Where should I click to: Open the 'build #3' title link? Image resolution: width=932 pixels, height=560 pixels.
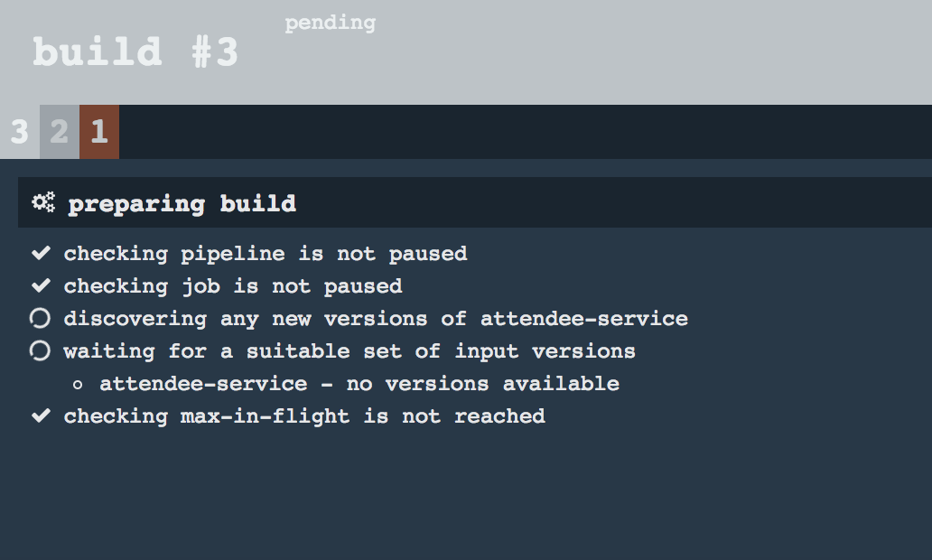tap(135, 51)
